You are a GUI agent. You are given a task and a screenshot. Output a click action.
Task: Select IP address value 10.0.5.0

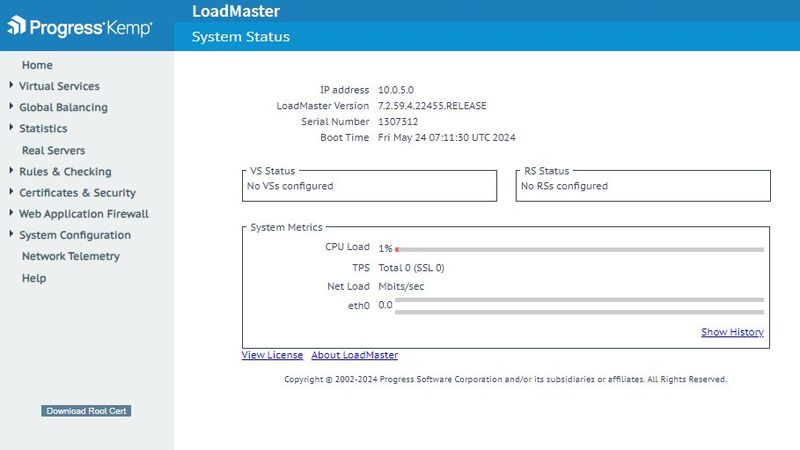point(396,90)
